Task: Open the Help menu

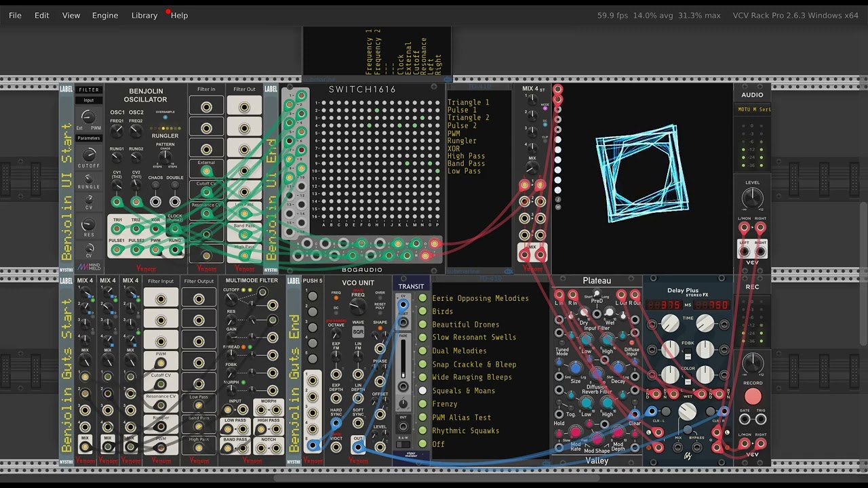Action: [x=179, y=15]
